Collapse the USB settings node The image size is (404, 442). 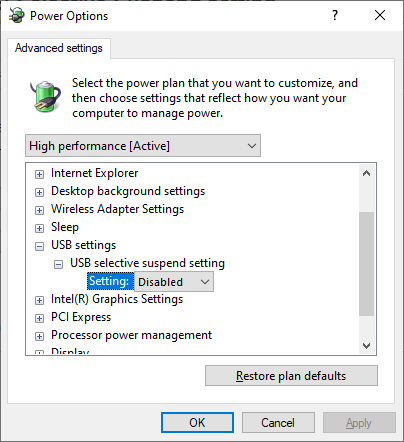coord(39,246)
